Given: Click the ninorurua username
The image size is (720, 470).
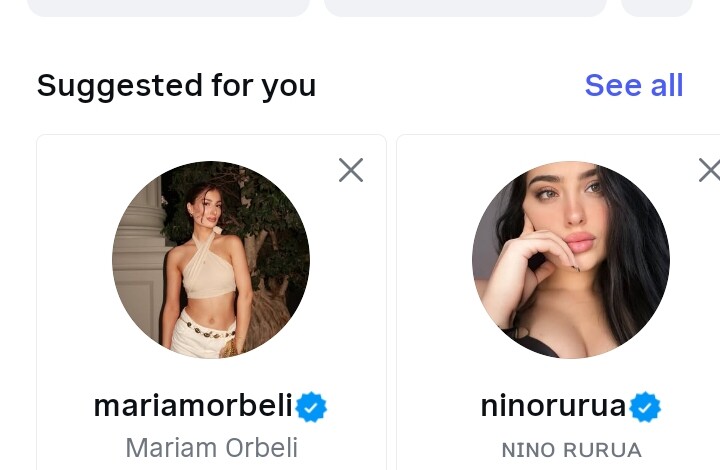Looking at the screenshot, I should 553,406.
